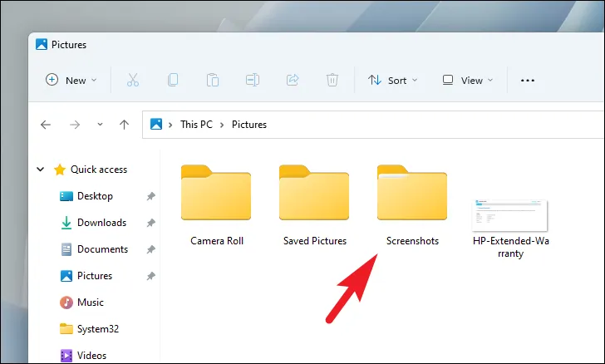This screenshot has width=605, height=364.
Task: Select the Camera Roll folder
Action: tap(216, 205)
